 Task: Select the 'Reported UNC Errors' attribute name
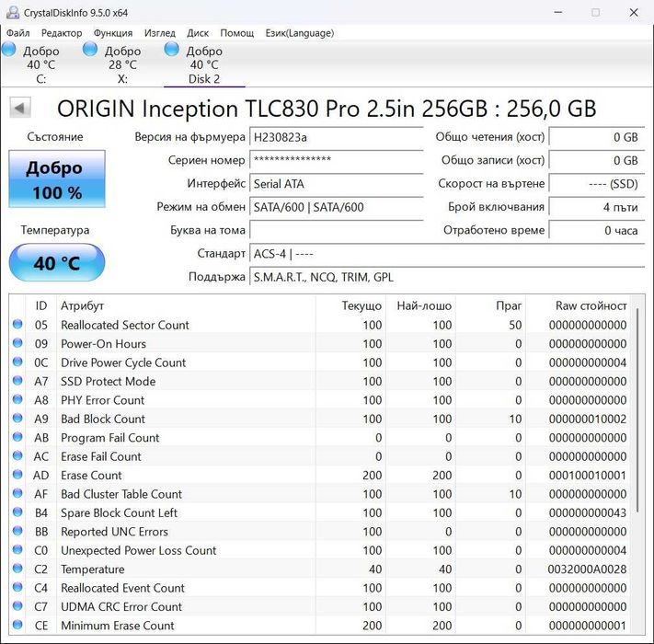tap(114, 532)
